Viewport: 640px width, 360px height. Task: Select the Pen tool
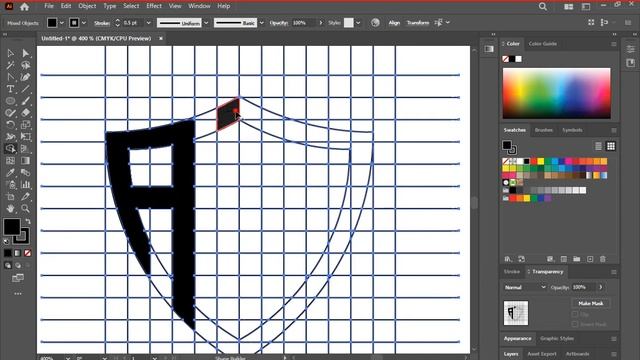click(x=11, y=77)
